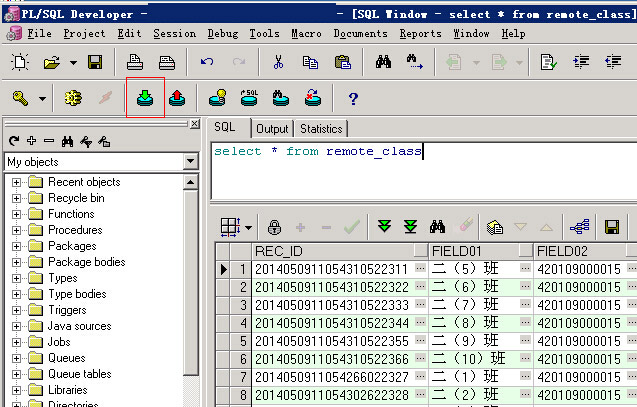Image resolution: width=637 pixels, height=407 pixels.
Task: Close the object browser panel
Action: pos(195,123)
